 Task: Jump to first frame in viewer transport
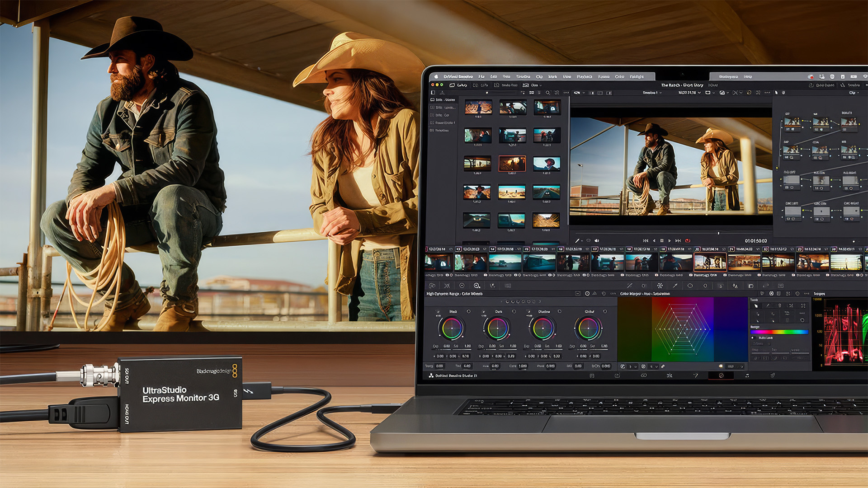[x=646, y=240]
